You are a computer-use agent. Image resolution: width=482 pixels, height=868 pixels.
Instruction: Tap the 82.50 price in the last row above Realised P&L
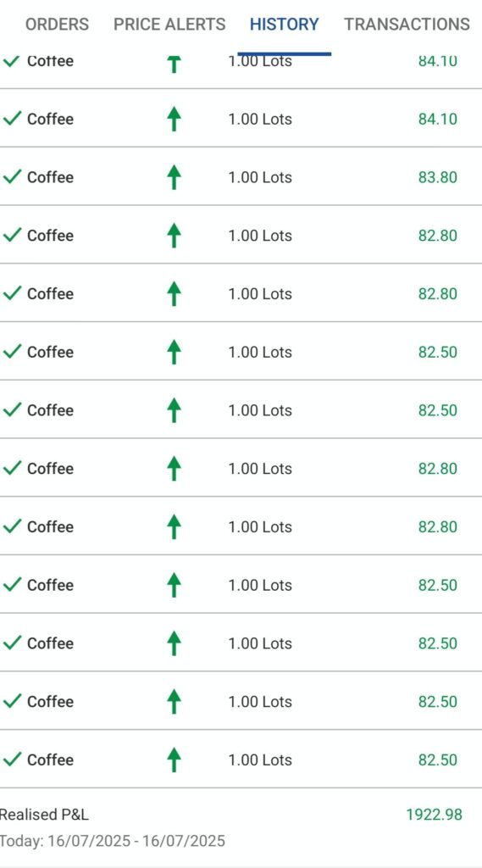click(x=438, y=759)
